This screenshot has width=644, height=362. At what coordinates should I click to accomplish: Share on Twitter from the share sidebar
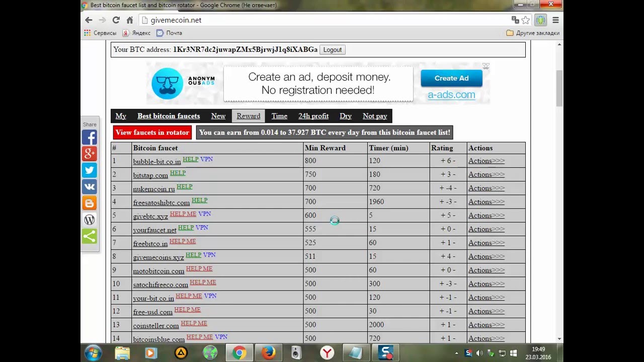90,170
